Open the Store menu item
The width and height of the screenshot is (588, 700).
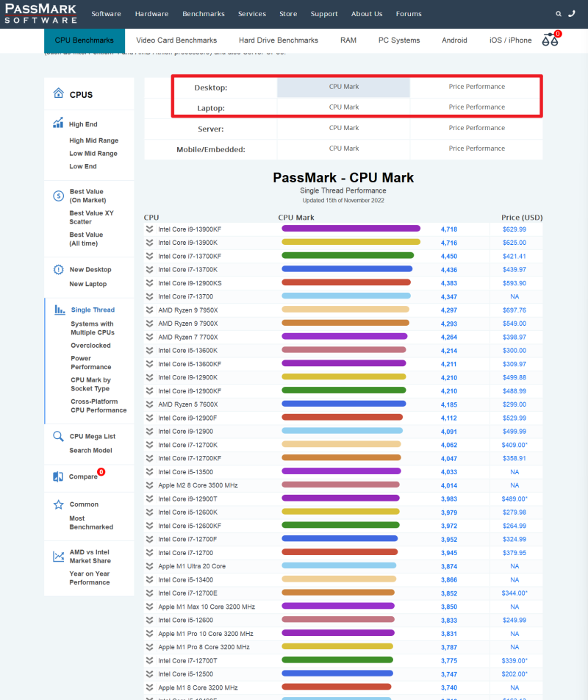coord(288,14)
